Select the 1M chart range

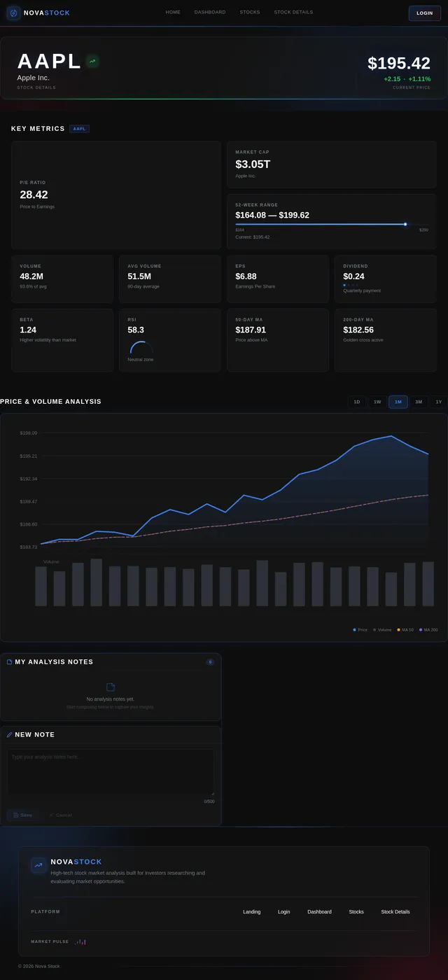[398, 402]
